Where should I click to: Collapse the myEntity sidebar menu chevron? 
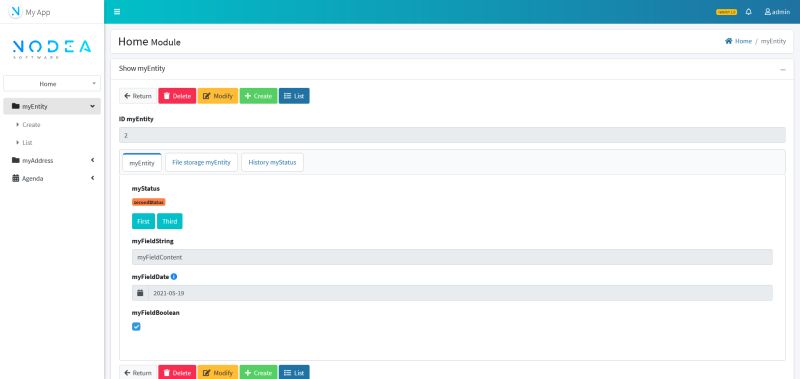click(92, 106)
